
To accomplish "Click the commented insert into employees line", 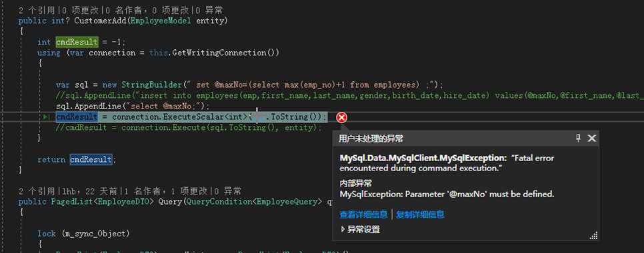I will coord(349,96).
